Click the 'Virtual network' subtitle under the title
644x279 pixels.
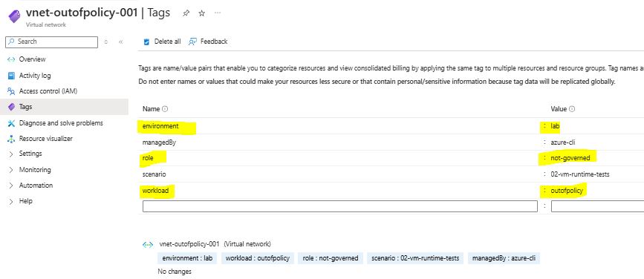[x=46, y=24]
